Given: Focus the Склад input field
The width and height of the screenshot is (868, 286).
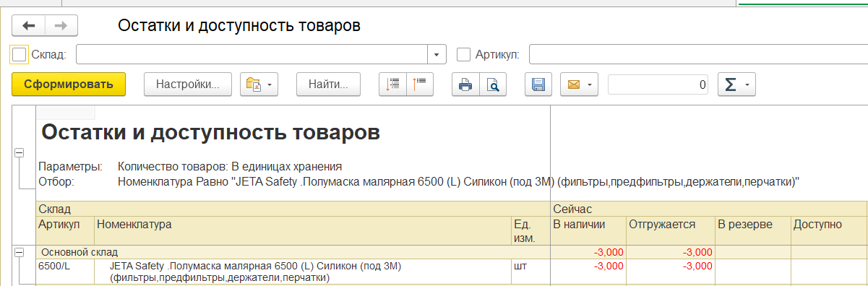Looking at the screenshot, I should point(252,54).
